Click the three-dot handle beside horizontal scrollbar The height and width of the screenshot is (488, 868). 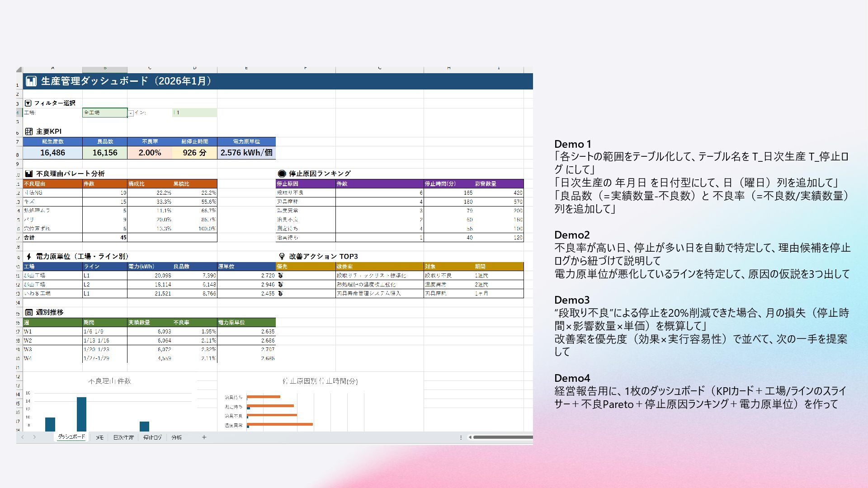[x=461, y=437]
